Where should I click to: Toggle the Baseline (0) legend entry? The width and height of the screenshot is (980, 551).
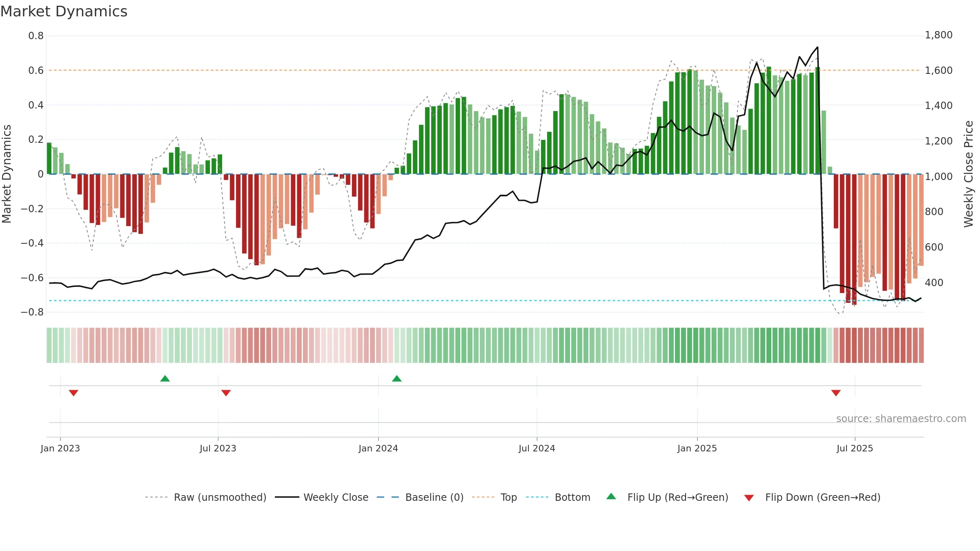pyautogui.click(x=420, y=497)
